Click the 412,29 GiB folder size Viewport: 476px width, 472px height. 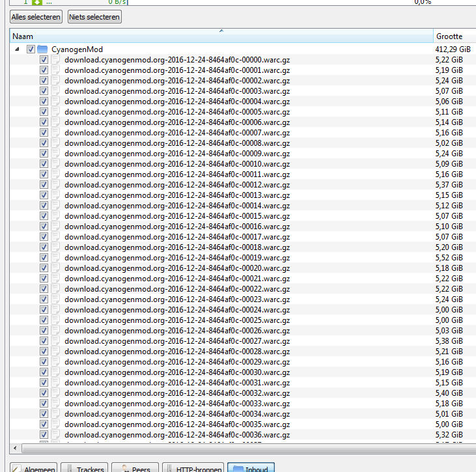(x=453, y=49)
